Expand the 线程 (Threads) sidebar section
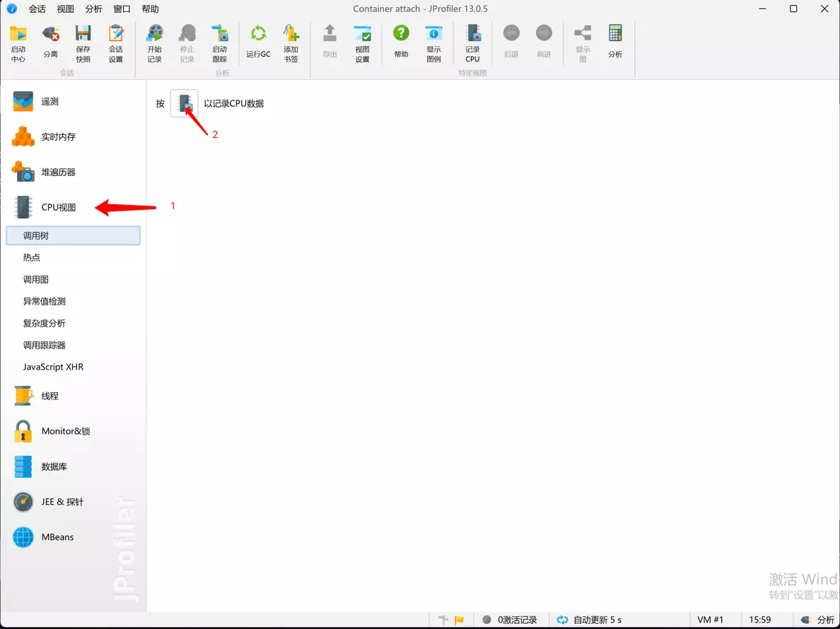 pos(49,396)
